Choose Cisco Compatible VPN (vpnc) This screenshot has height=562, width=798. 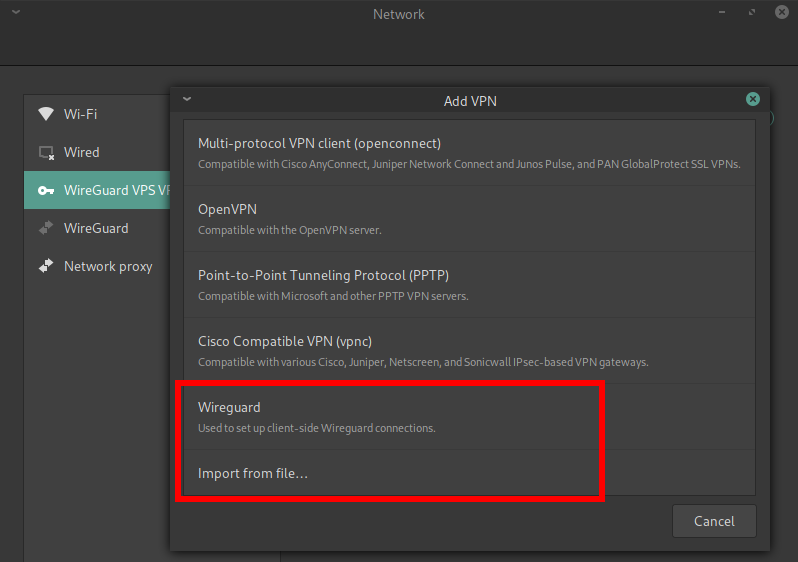pos(469,351)
